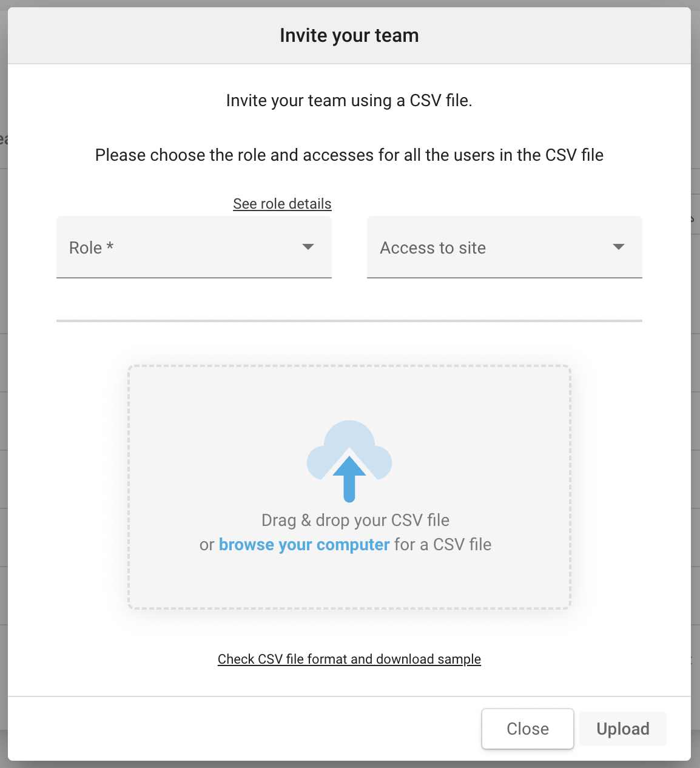Image resolution: width=700 pixels, height=768 pixels.
Task: Click the Access to site field label
Action: point(432,248)
